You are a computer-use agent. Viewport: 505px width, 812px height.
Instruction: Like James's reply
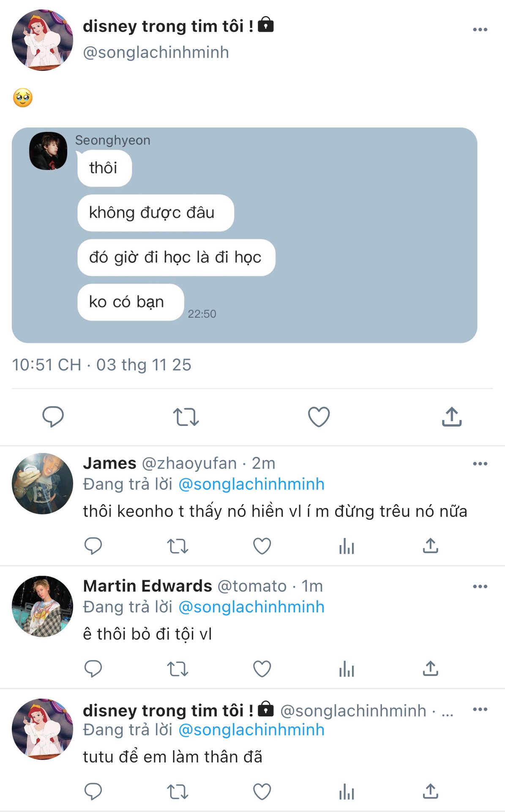click(x=262, y=546)
